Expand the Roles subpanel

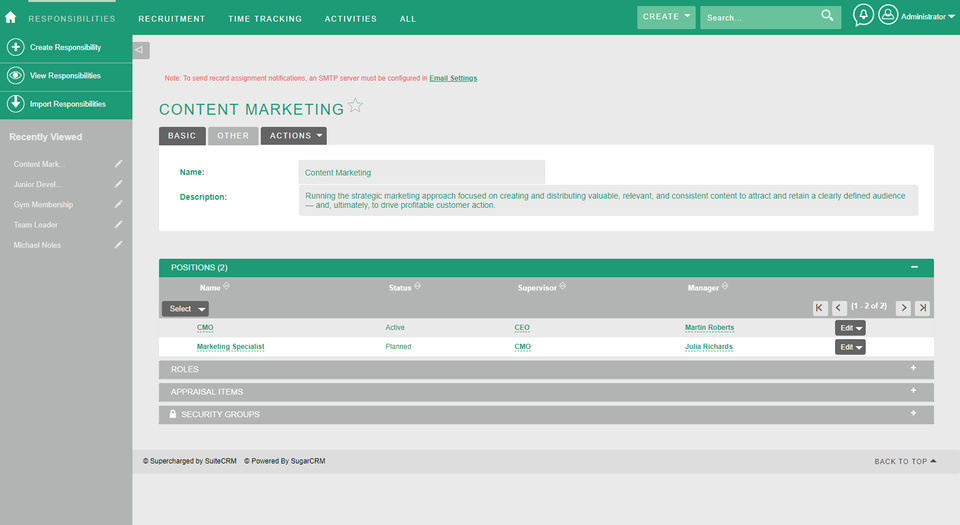(x=913, y=368)
